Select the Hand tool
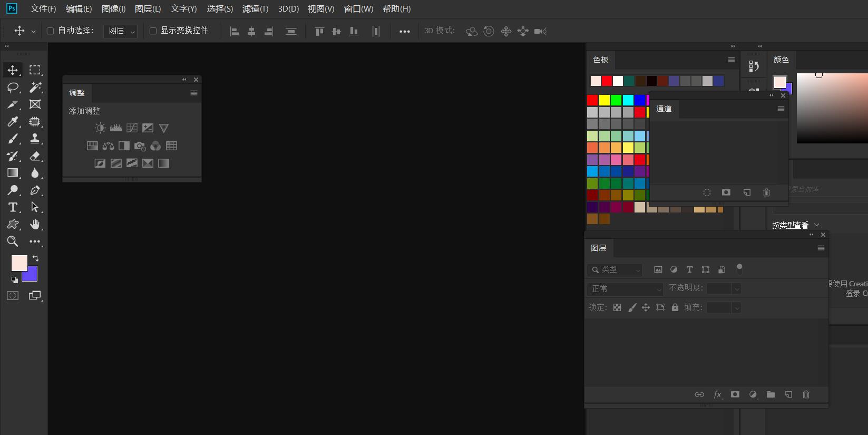The width and height of the screenshot is (868, 435). pyautogui.click(x=35, y=224)
